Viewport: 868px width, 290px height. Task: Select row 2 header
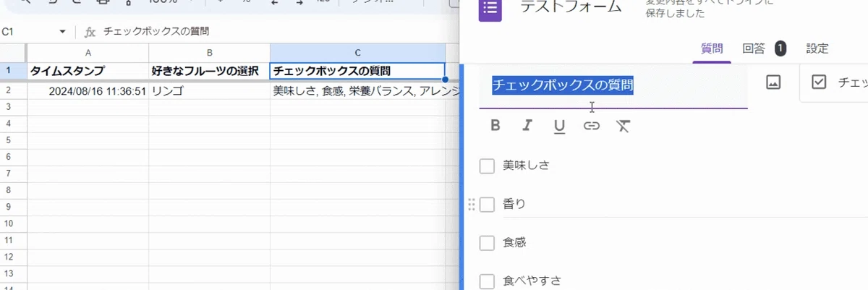12,91
